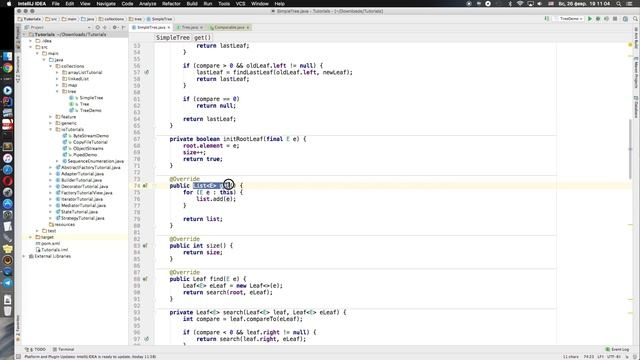640x360 pixels.
Task: Open the Terminal tool window button
Action: click(63, 349)
